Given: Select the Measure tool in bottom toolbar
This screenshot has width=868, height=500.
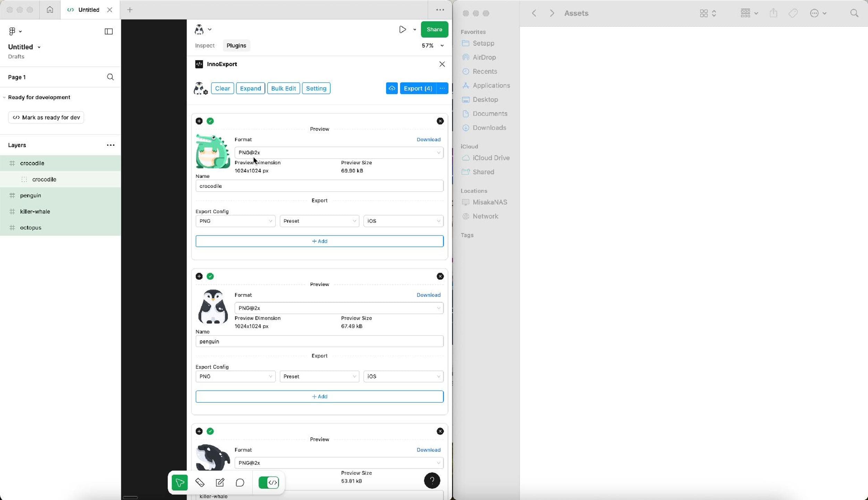Looking at the screenshot, I should coord(200,482).
